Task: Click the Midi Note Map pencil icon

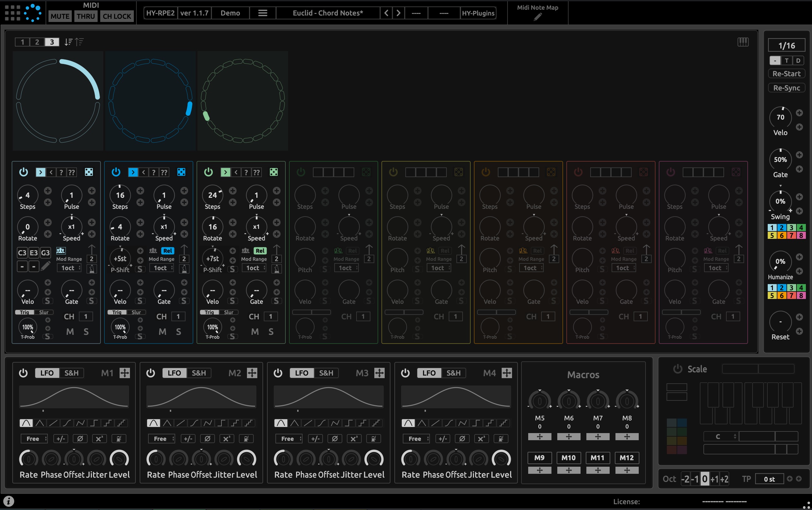Action: click(538, 17)
